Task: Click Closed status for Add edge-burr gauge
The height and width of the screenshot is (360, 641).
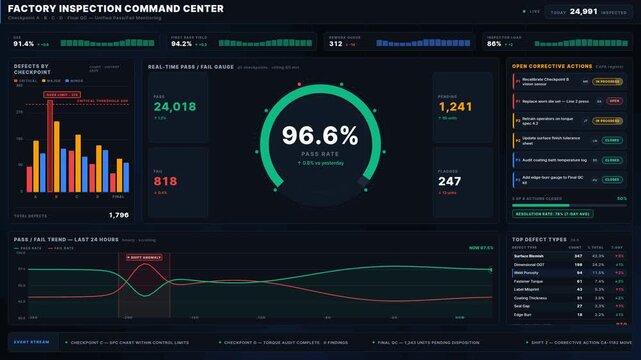Action: pyautogui.click(x=612, y=179)
